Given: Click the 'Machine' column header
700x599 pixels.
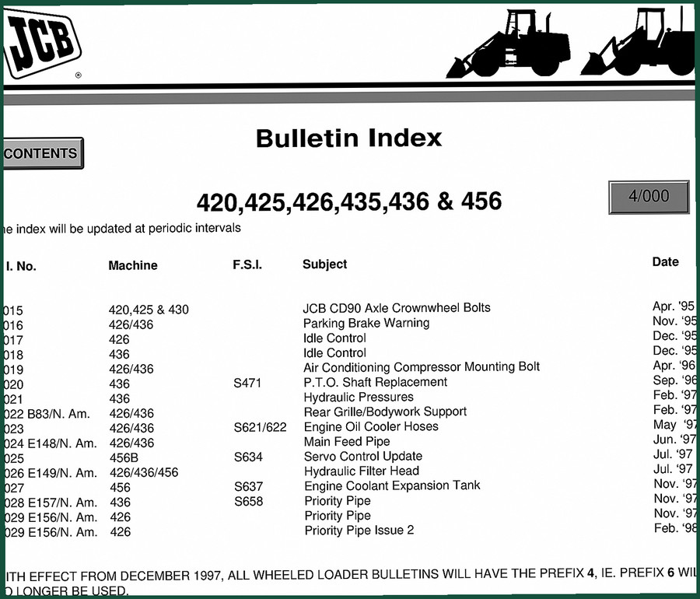Looking at the screenshot, I should pos(132,265).
